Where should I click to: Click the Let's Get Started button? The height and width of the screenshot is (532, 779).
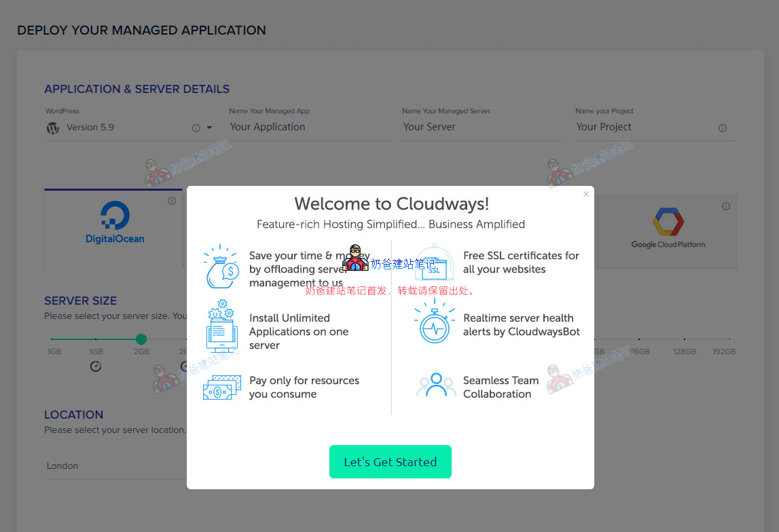[x=390, y=462]
